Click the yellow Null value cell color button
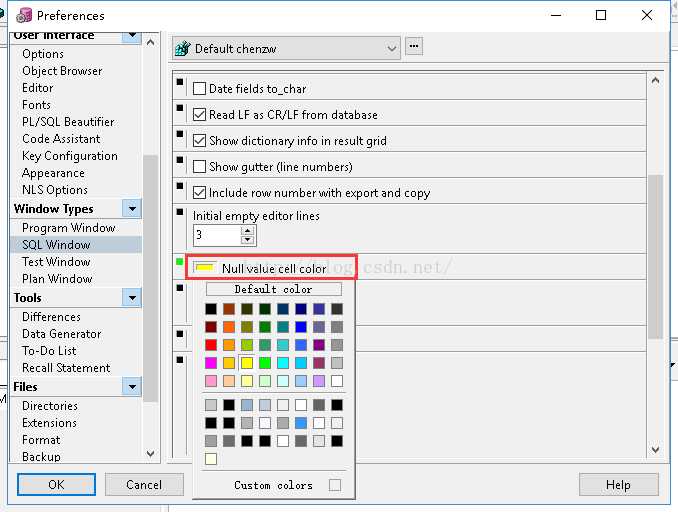Viewport: 678px width, 512px height. tap(205, 268)
